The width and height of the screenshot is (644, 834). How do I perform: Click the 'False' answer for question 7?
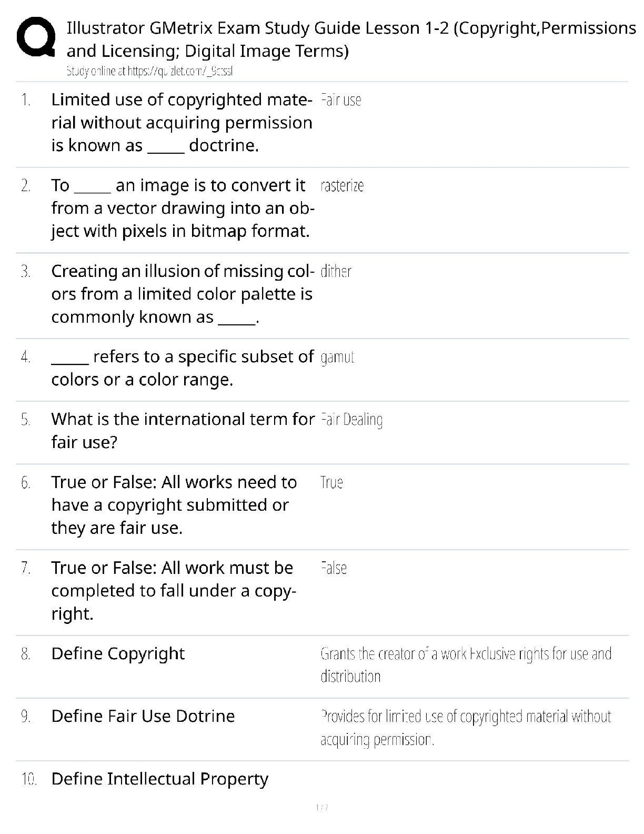(x=334, y=568)
